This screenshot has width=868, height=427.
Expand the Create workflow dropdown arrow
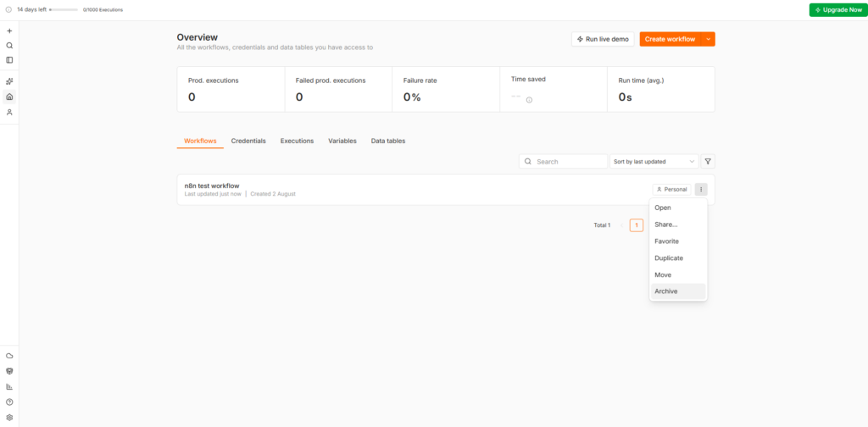709,39
